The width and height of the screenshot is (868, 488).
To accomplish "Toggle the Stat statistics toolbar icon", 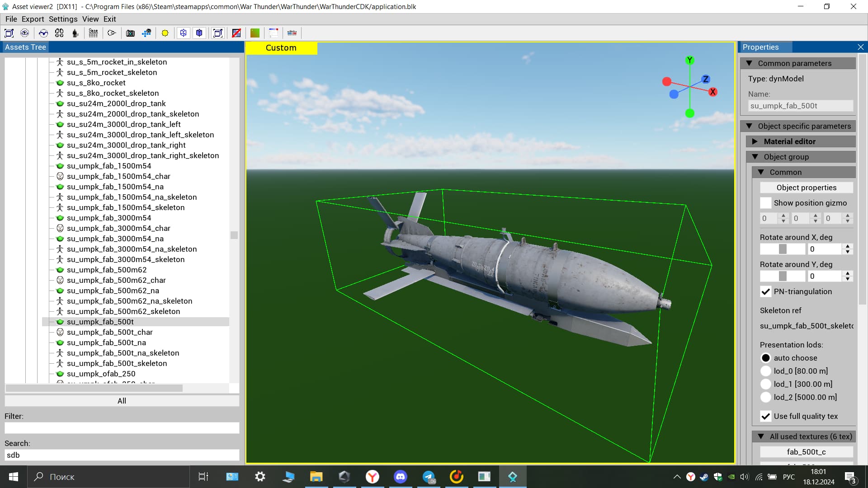I will point(93,33).
